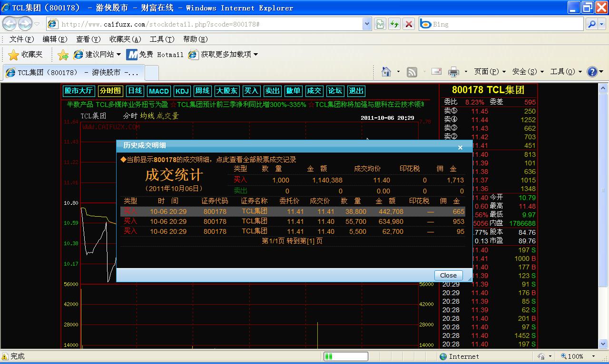The image size is (609, 364).
Task: Open the 安全(S) dropdown menu
Action: pos(528,72)
